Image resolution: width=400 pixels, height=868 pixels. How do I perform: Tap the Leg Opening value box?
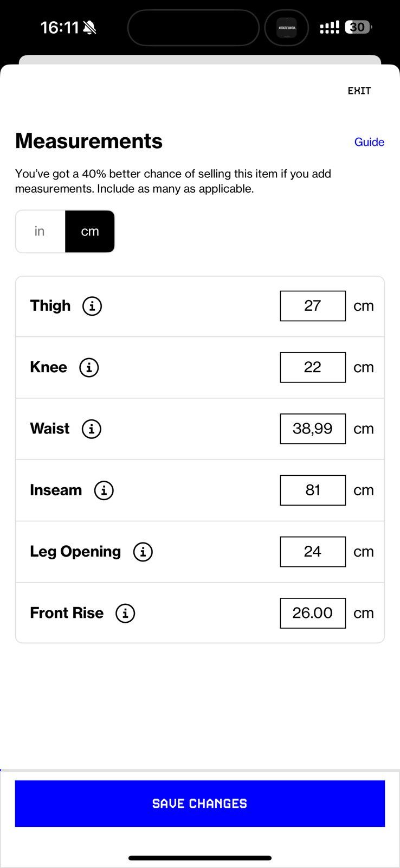coord(313,552)
